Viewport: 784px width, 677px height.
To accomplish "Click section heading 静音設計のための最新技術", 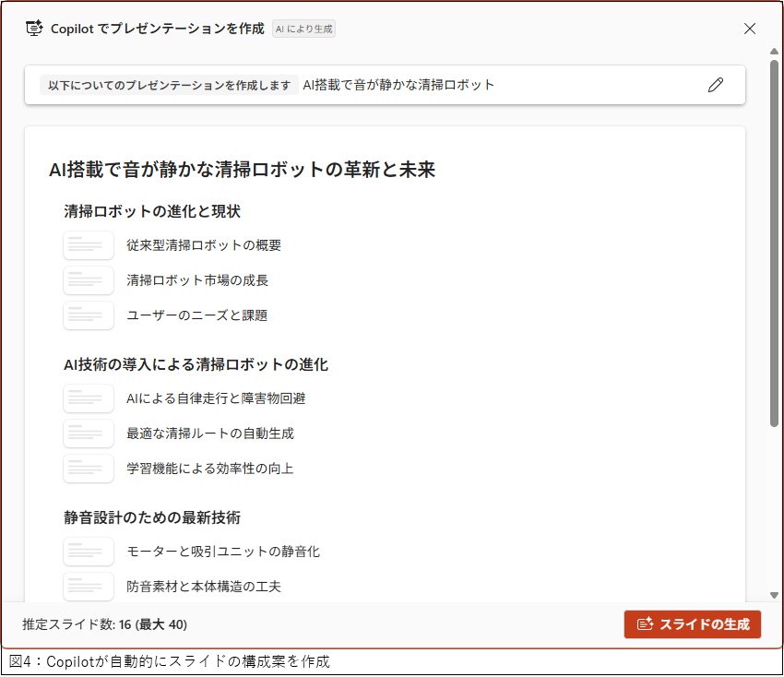I will (152, 517).
